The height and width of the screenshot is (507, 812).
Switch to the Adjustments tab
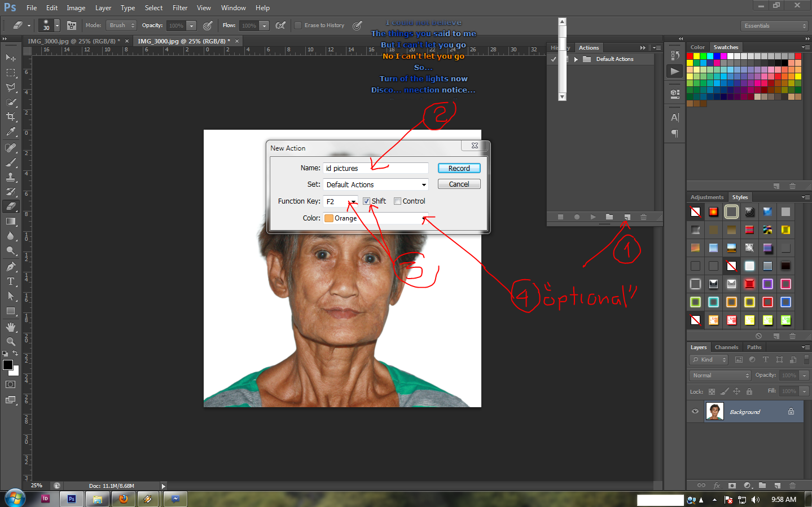click(x=707, y=197)
